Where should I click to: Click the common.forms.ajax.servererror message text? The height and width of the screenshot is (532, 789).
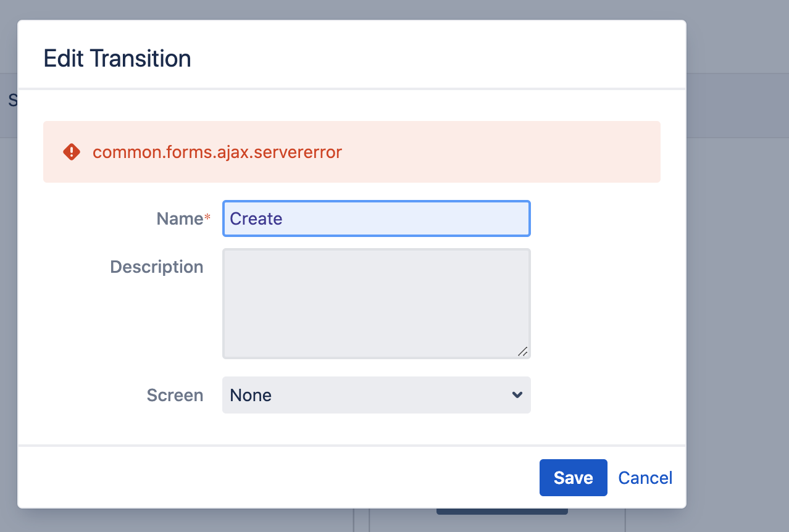coord(217,152)
